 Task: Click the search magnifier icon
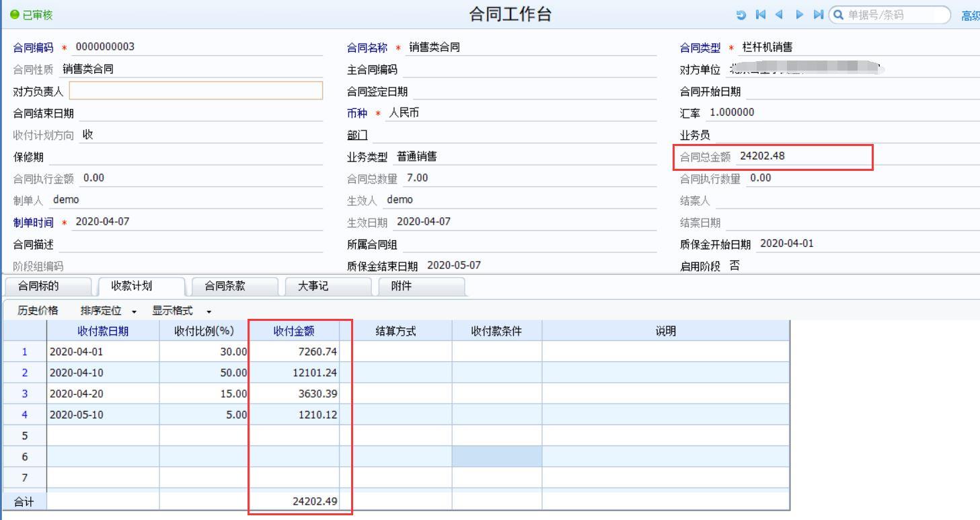point(838,15)
